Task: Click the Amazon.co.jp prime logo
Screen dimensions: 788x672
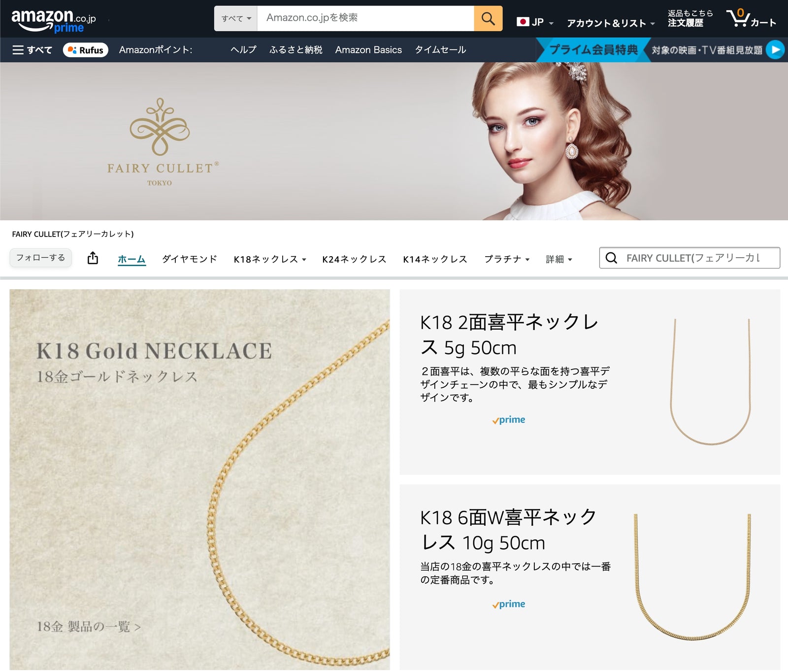Action: 53,21
